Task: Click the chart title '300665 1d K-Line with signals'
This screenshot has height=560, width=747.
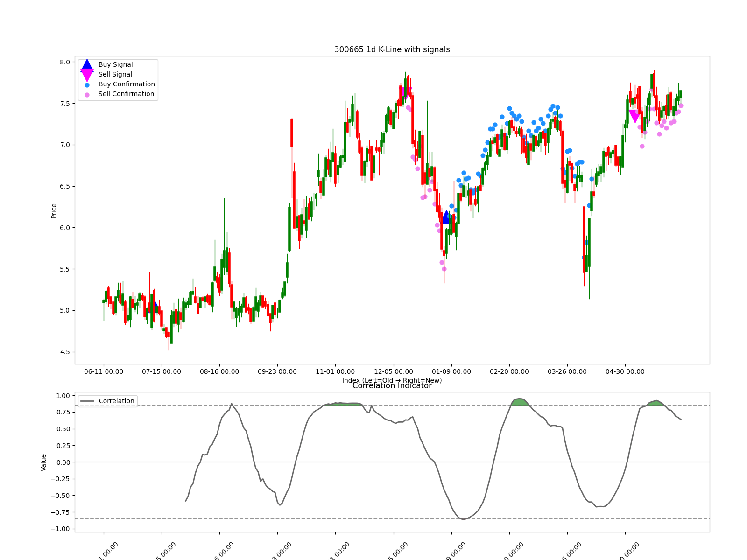Action: tap(392, 49)
